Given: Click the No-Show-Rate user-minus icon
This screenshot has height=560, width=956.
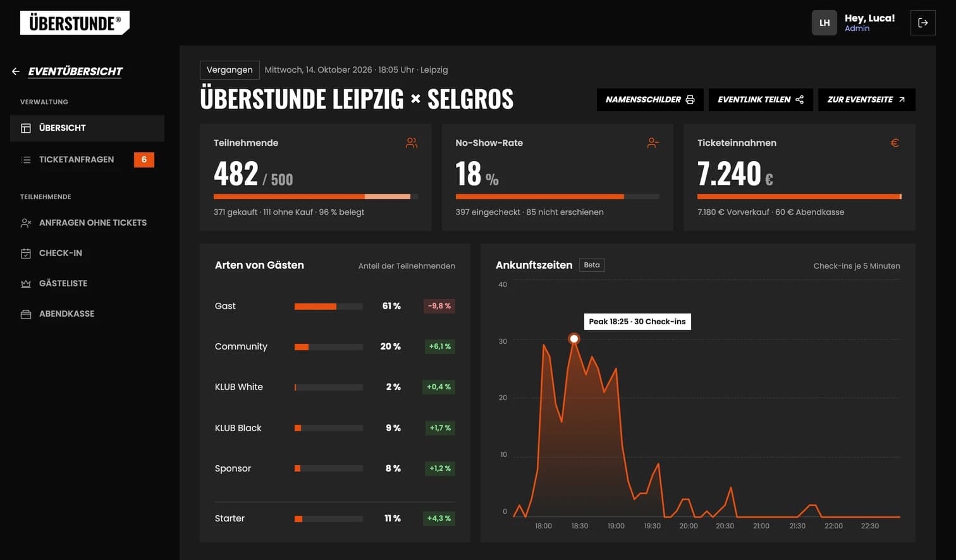Looking at the screenshot, I should (653, 143).
